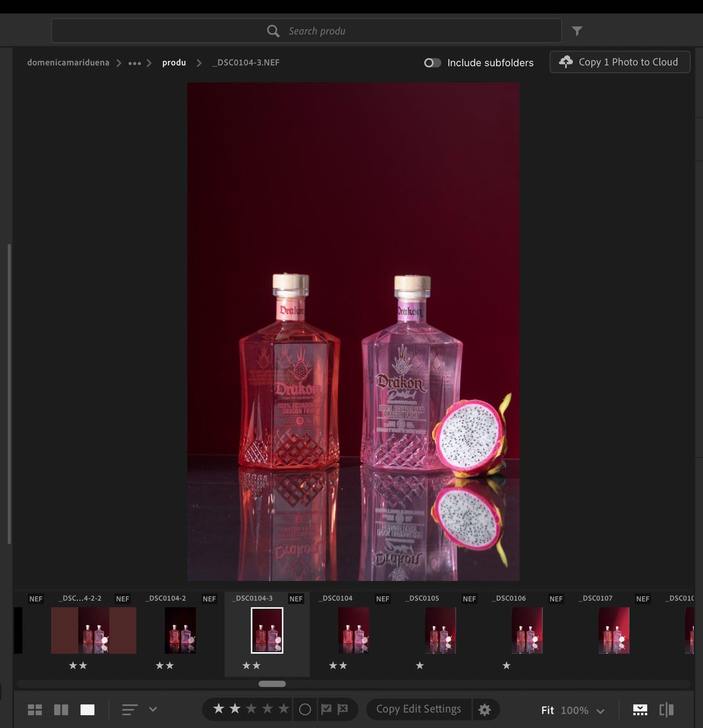Image resolution: width=703 pixels, height=728 pixels.
Task: Mark photo as unflagged with circle icon
Action: pos(305,709)
